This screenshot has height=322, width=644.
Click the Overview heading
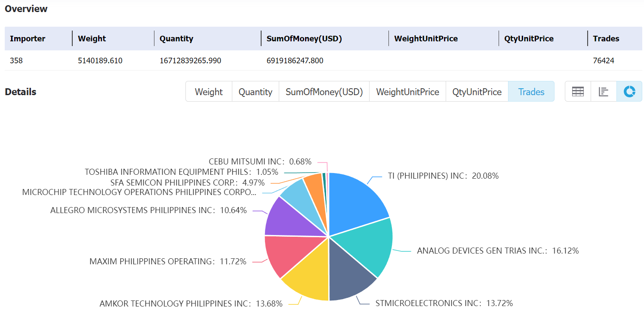point(26,9)
